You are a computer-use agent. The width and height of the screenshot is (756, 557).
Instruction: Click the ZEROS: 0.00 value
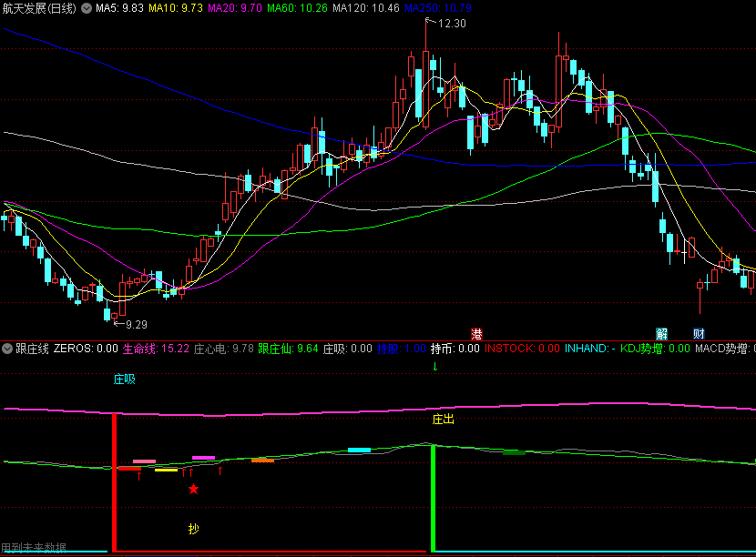coord(86,349)
